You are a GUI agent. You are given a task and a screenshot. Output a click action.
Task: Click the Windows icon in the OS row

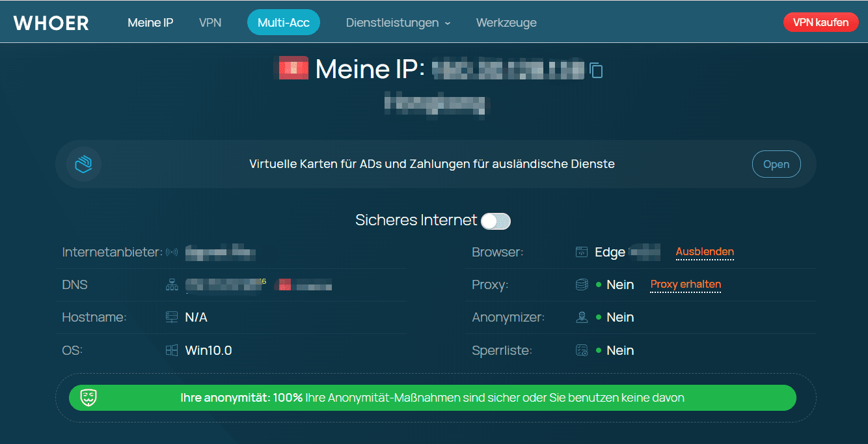pos(172,350)
